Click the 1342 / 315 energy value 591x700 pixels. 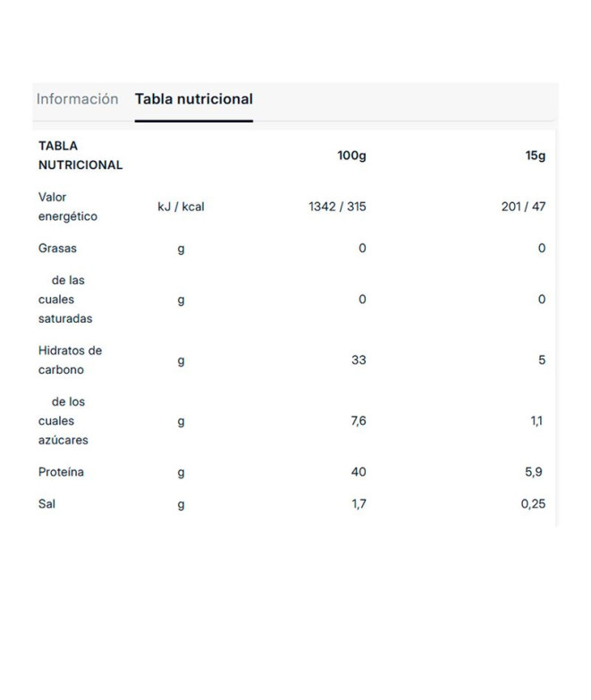(x=337, y=207)
